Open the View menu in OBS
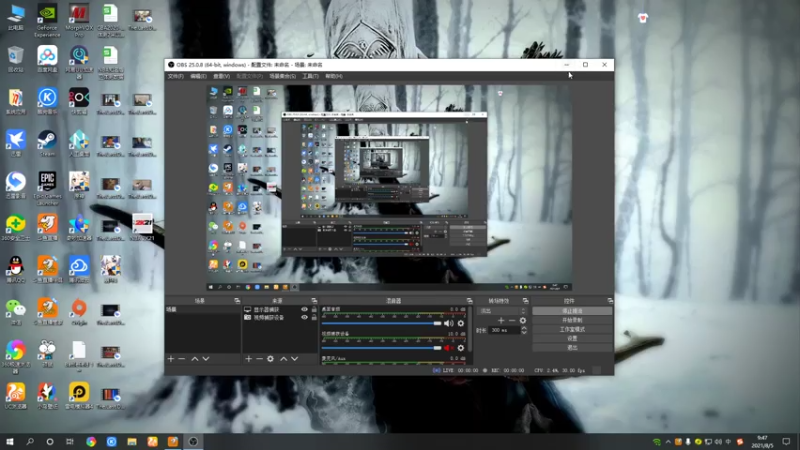Viewport: 800px width, 450px height. pyautogui.click(x=221, y=76)
